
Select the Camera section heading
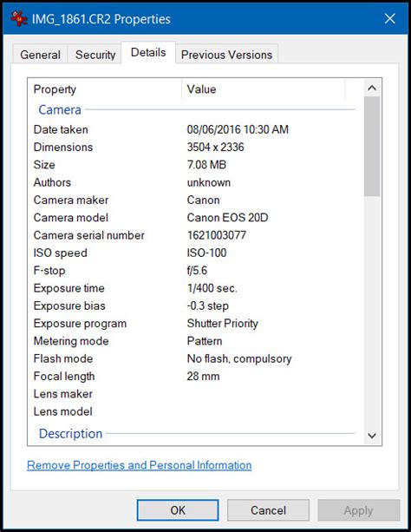60,109
